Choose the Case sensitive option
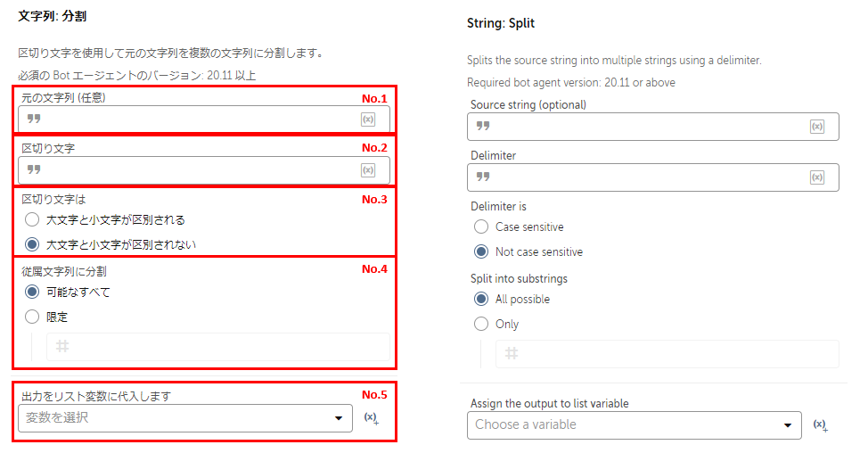868x453 pixels. click(x=481, y=227)
